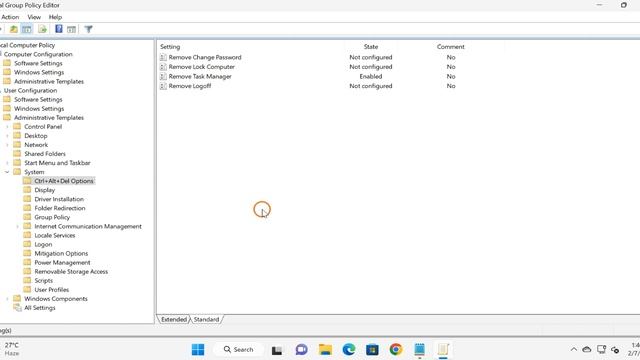Open Task View in the taskbar
Screen dimensions: 640x360
point(277,350)
